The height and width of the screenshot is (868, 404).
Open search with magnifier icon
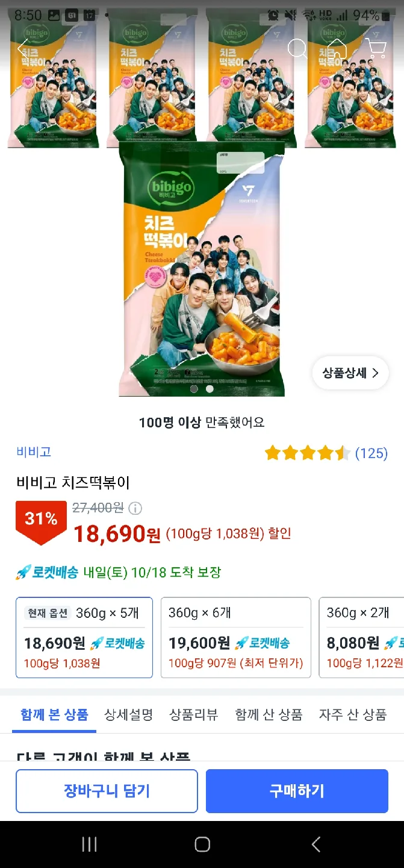pos(297,48)
